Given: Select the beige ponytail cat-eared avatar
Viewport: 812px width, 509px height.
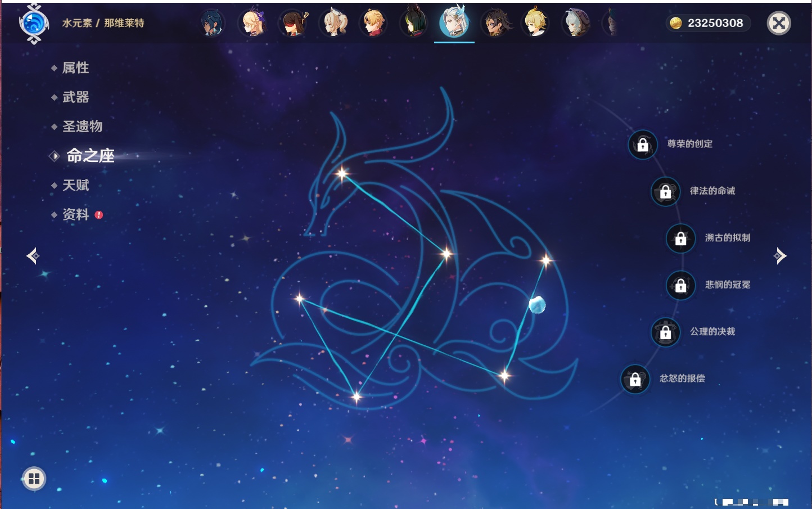Looking at the screenshot, I should pos(333,24).
